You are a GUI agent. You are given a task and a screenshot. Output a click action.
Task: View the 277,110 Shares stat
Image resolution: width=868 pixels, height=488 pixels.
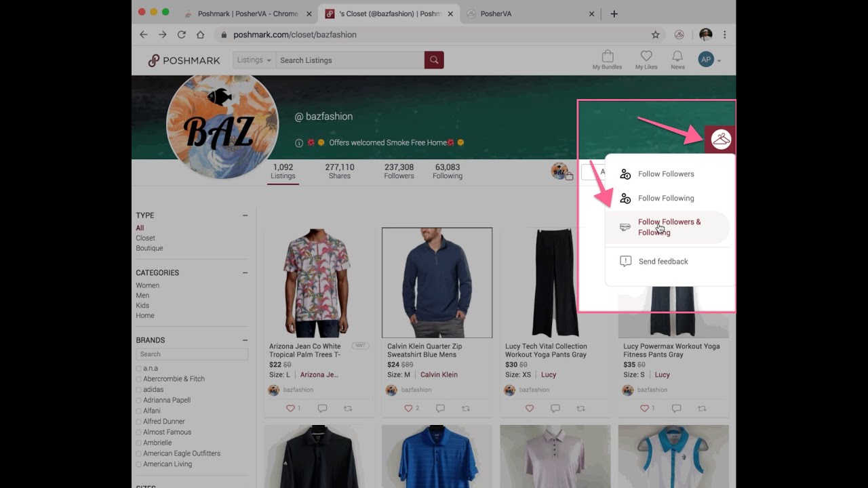(x=340, y=171)
